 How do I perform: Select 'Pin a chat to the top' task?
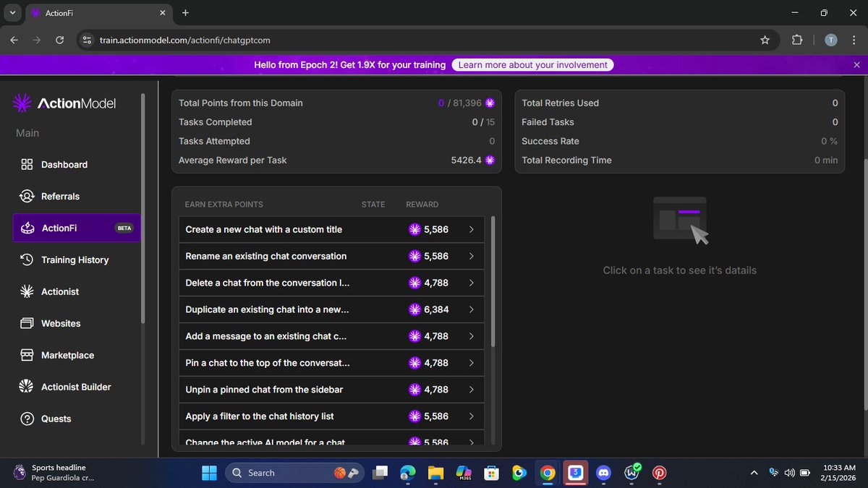pyautogui.click(x=331, y=363)
